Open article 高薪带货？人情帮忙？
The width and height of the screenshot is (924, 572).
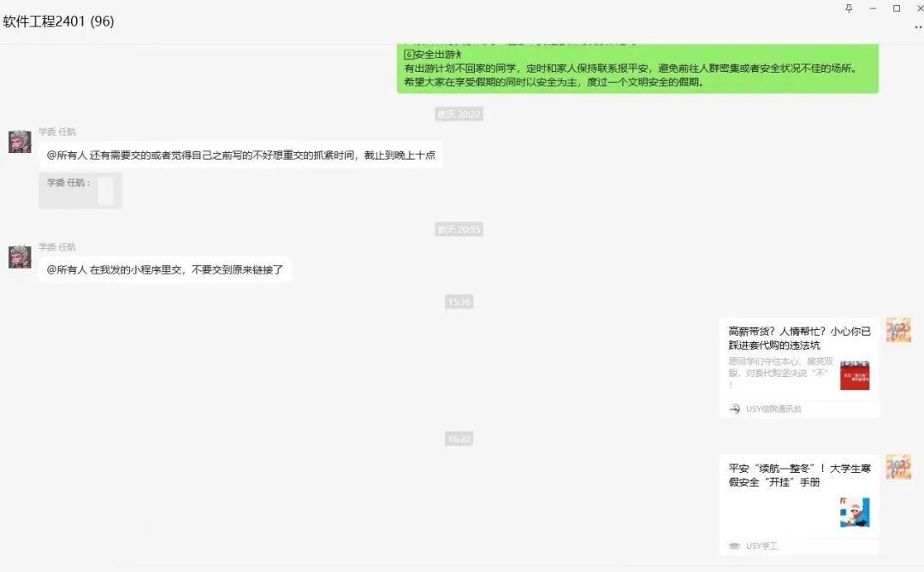coord(799,368)
